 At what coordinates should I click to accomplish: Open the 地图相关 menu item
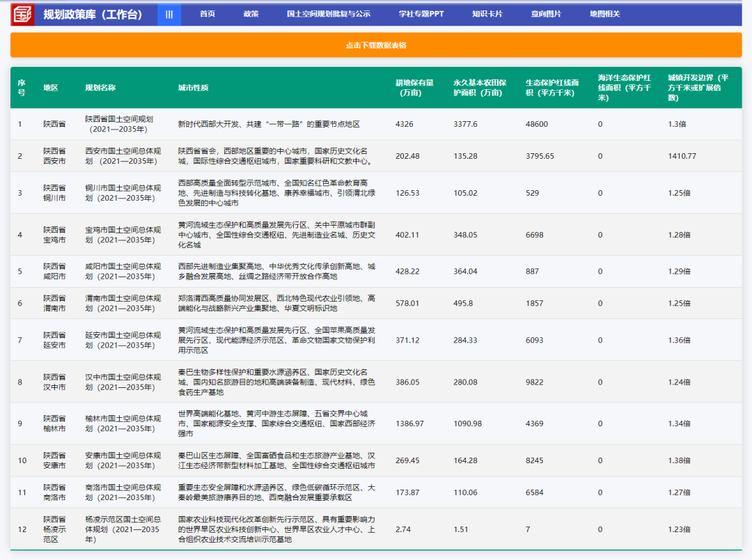[605, 14]
